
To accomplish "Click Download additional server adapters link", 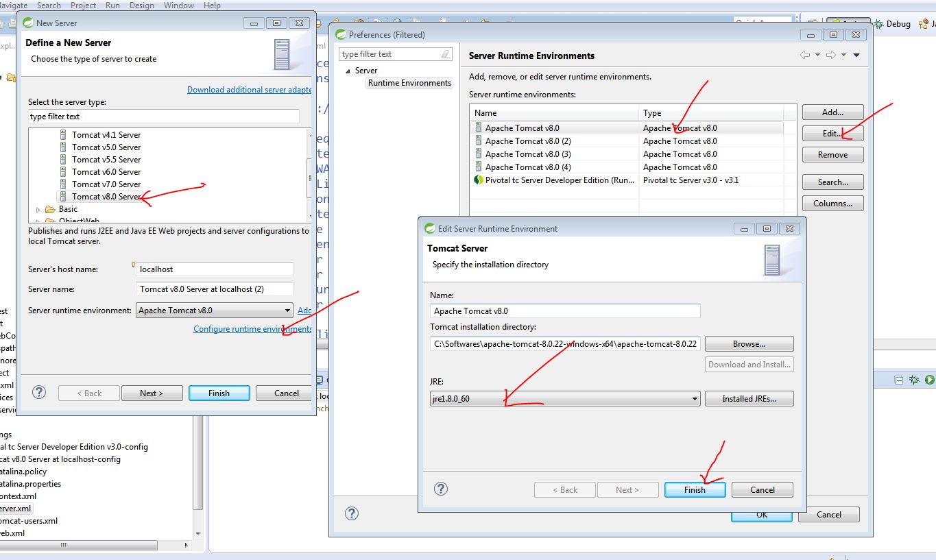I will [x=250, y=90].
